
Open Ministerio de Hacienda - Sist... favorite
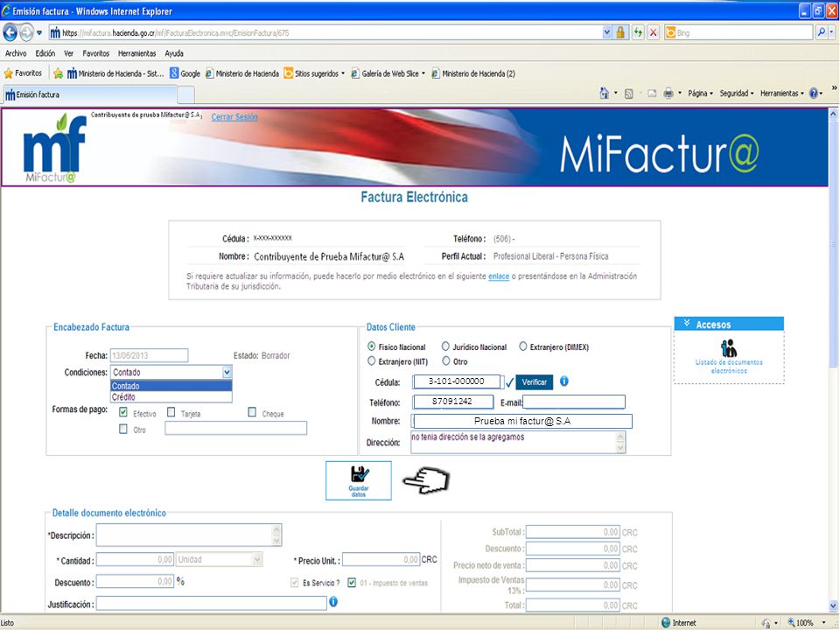pos(115,73)
